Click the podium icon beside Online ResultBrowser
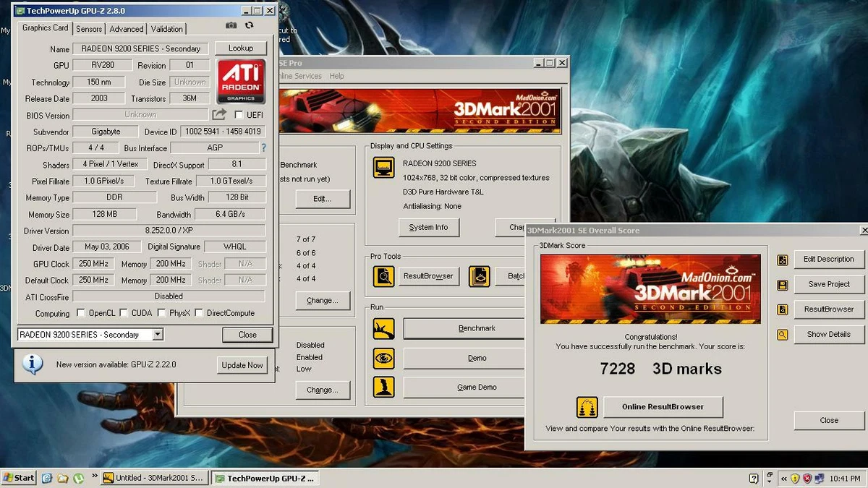The image size is (868, 488). [x=587, y=407]
